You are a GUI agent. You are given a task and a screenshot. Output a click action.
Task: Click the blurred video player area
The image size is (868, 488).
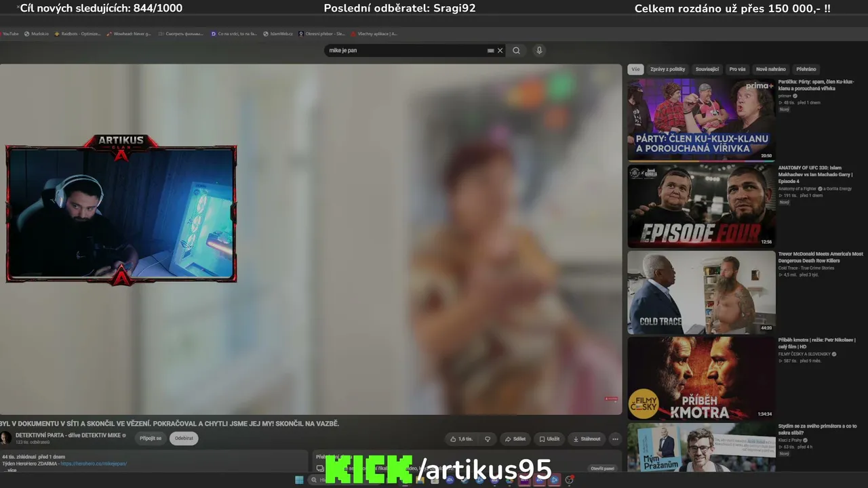pyautogui.click(x=311, y=239)
